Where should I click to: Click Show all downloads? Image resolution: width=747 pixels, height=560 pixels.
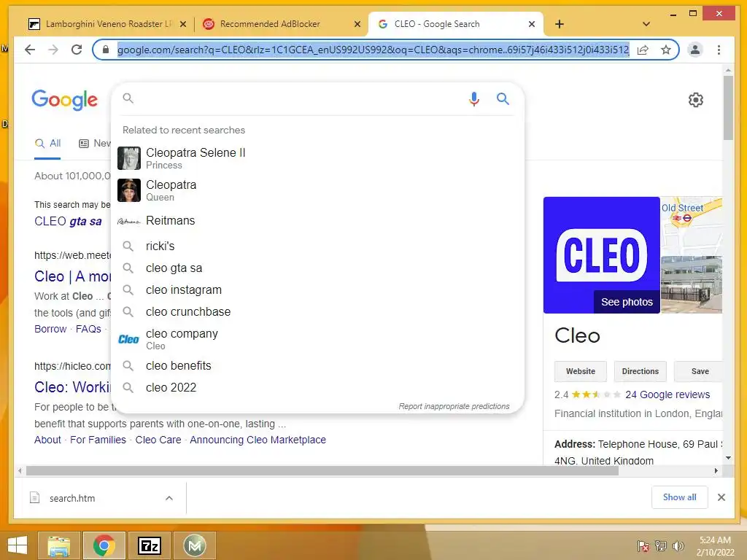point(679,497)
